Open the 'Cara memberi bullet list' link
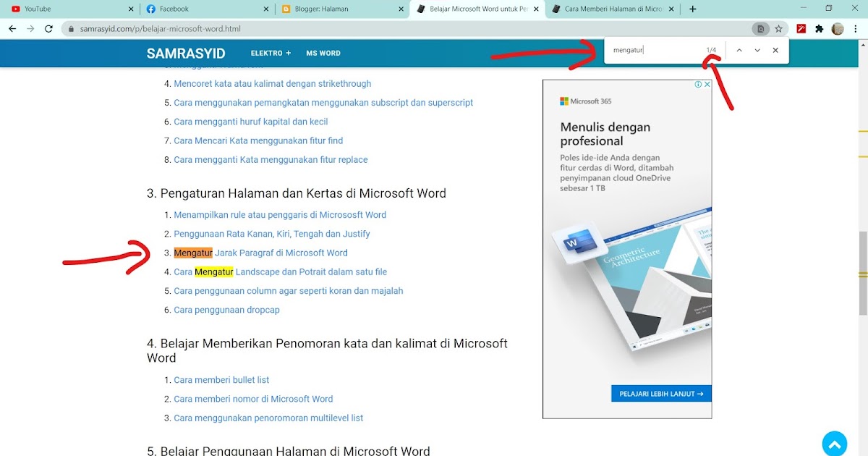 point(221,379)
